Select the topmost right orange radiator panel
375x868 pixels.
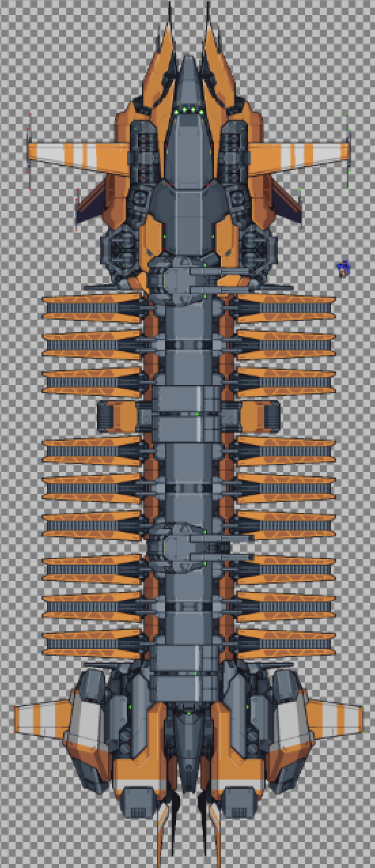click(285, 307)
